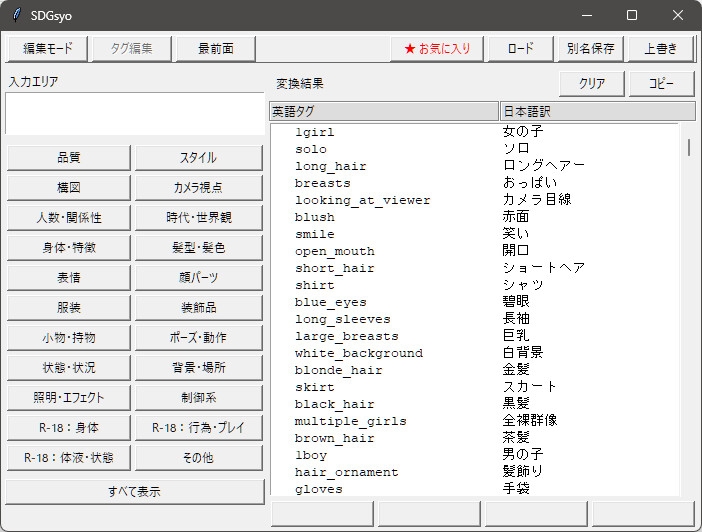Screen dimensions: 702x532
Task: Click 別名保存 save-as button
Action: point(590,48)
